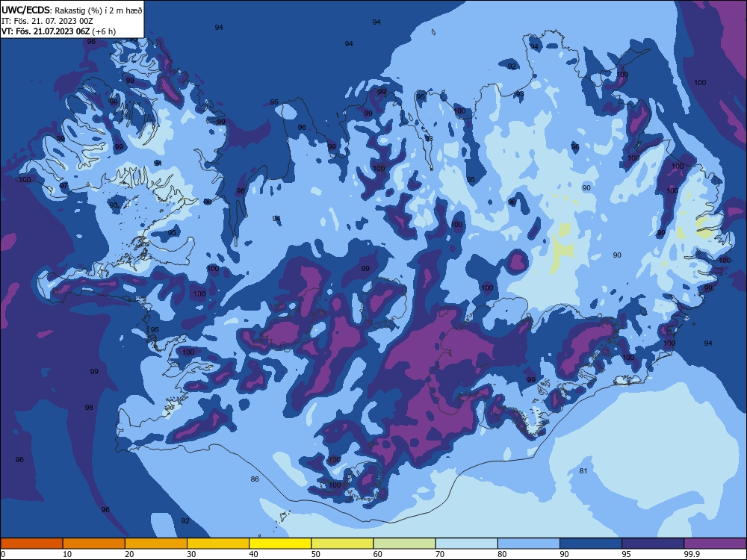The image size is (747, 560).
Task: Select the 'IT: Fös. 21. 07. 2023 00Z' line
Action: click(x=47, y=21)
